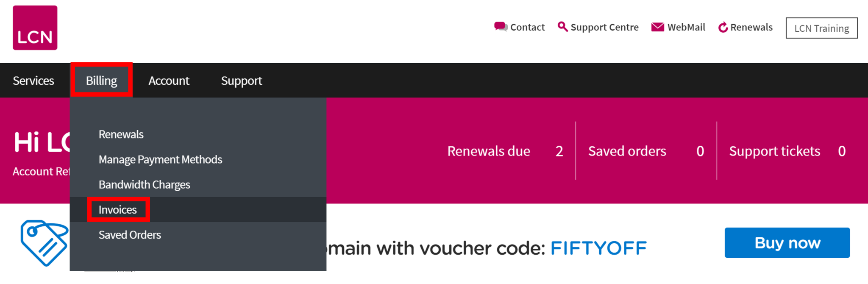Select Saved Orders from the dropdown
The width and height of the screenshot is (868, 284).
[130, 234]
